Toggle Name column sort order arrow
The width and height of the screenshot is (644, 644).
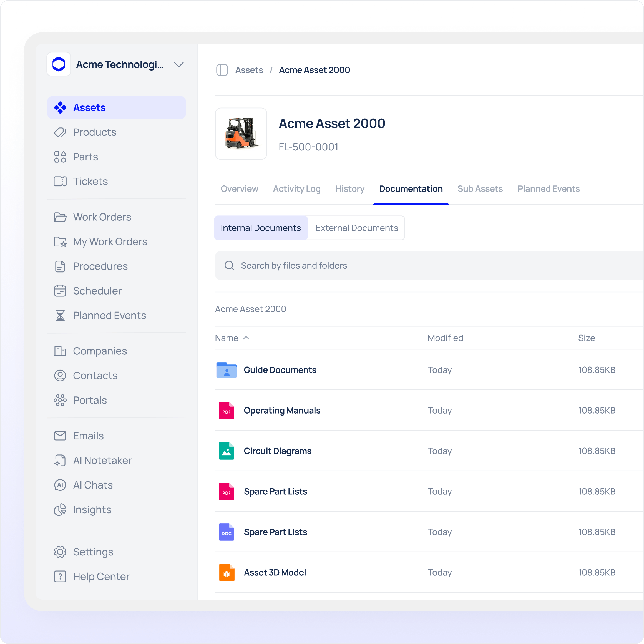(246, 338)
